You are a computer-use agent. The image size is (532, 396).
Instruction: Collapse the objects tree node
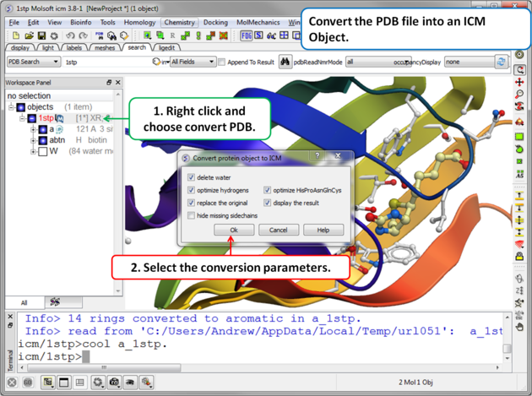12,107
